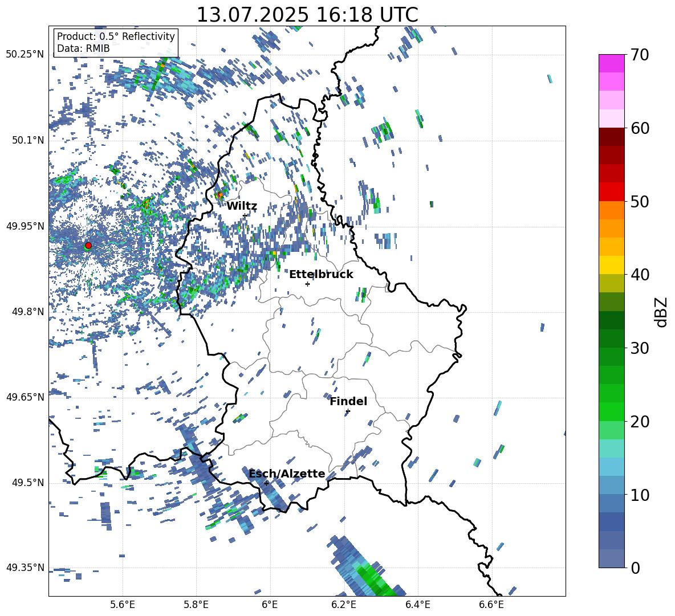675x616 pixels.
Task: Select the Wiltz city label
Action: 242,206
